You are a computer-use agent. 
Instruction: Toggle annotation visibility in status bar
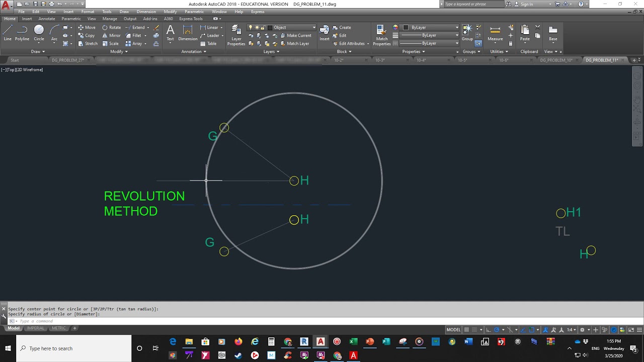click(x=545, y=330)
